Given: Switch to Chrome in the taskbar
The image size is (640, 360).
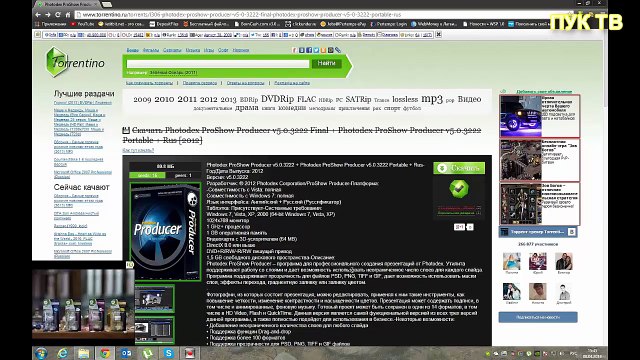Looking at the screenshot, I should (x=105, y=353).
